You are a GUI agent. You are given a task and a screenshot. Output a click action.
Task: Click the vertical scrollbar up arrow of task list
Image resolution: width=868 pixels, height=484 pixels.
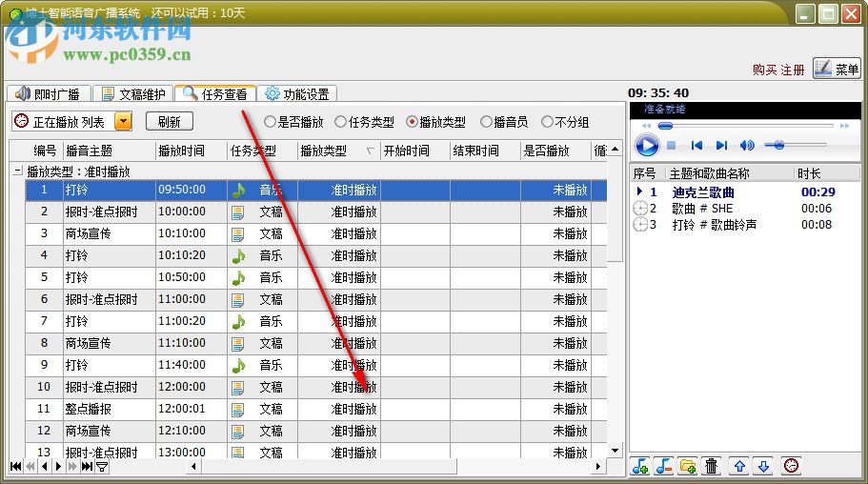(x=615, y=150)
